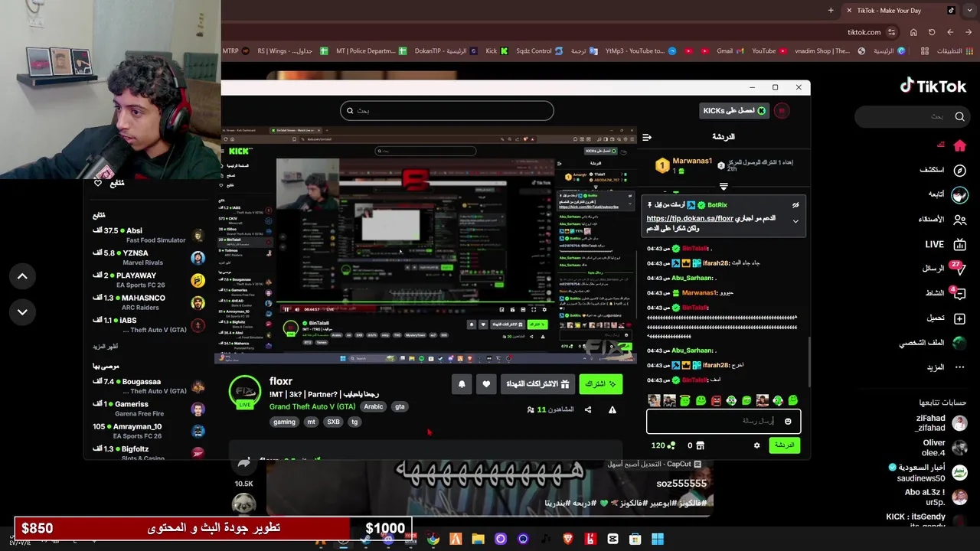980x551 pixels.
Task: Click the Kick notification bell button
Action: pyautogui.click(x=462, y=384)
